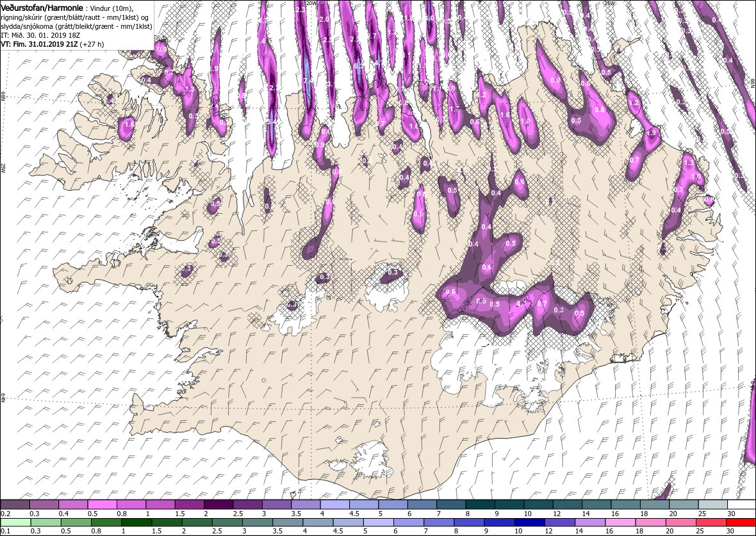Click the 'VT: Fim. 31.01.2019 21Z' valid time
The width and height of the screenshot is (756, 536).
[40, 44]
